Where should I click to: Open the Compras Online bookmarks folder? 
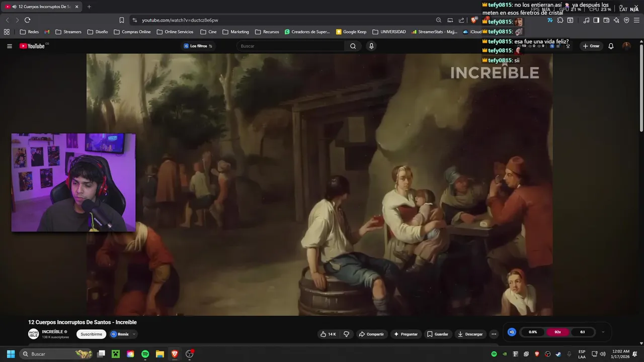[x=132, y=32]
